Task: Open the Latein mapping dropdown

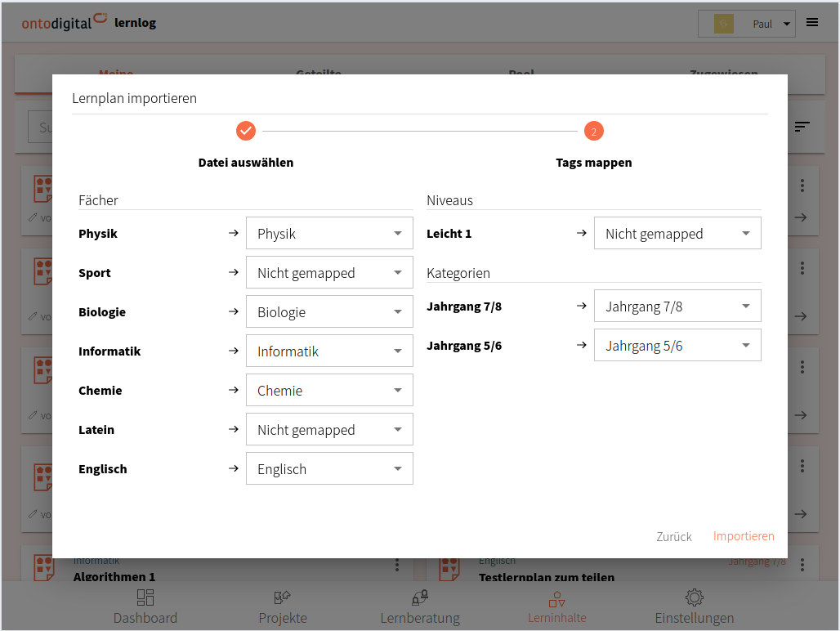Action: (x=329, y=429)
